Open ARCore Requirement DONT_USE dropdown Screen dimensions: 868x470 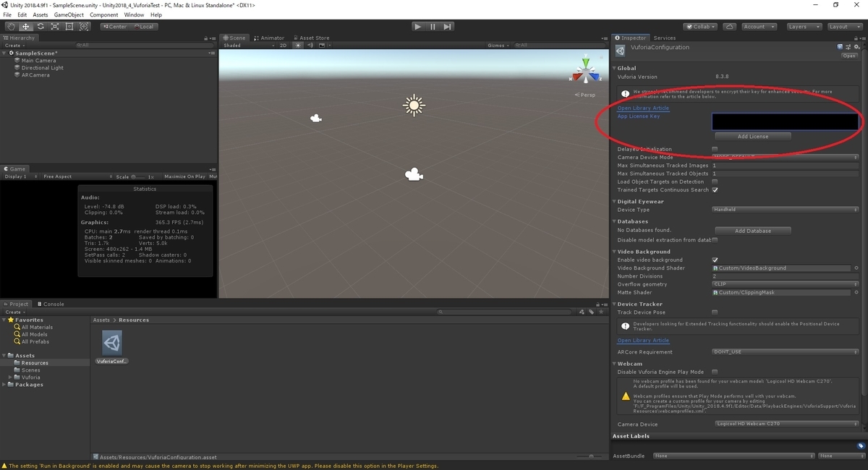(x=786, y=352)
